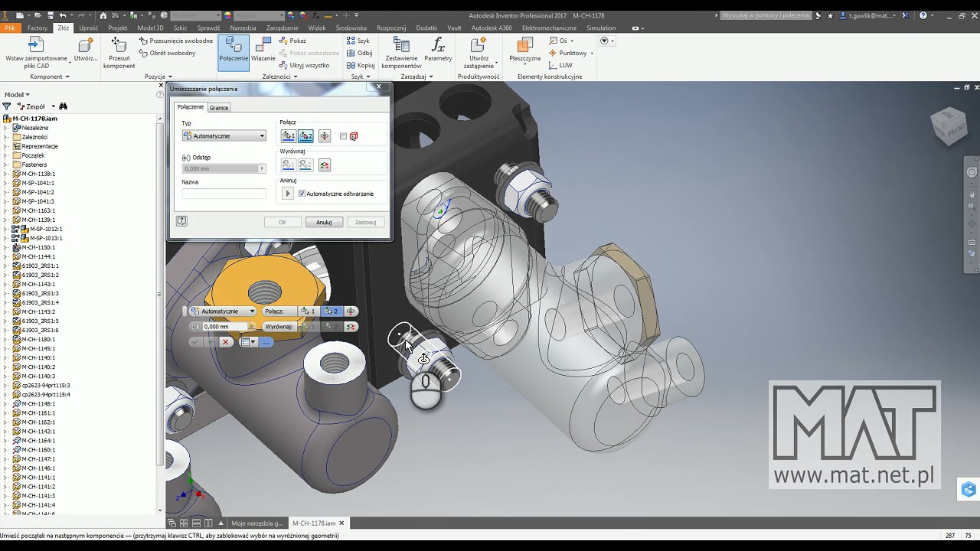The height and width of the screenshot is (551, 980).
Task: Click the blue ellipsis button in mini-toolbar
Action: [266, 342]
